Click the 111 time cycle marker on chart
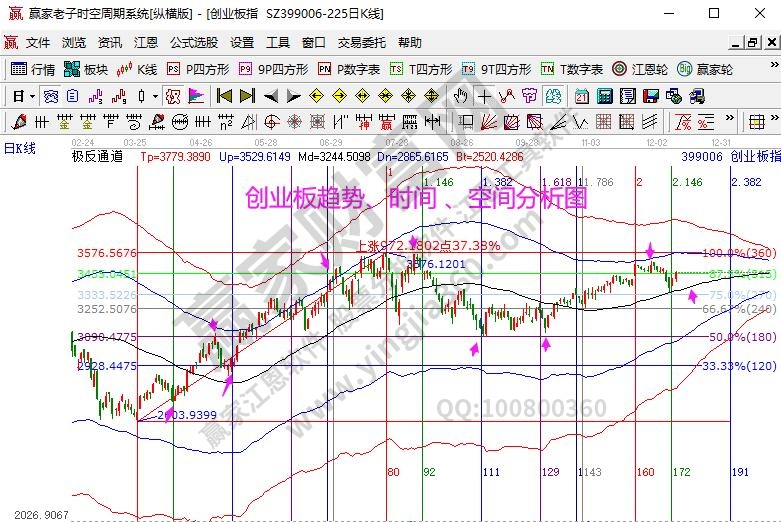 [x=492, y=471]
